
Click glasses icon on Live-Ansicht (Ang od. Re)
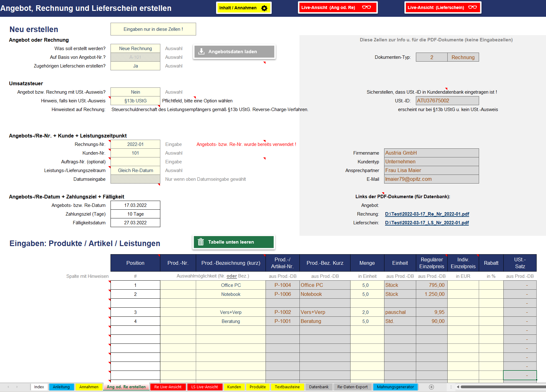[x=366, y=7]
